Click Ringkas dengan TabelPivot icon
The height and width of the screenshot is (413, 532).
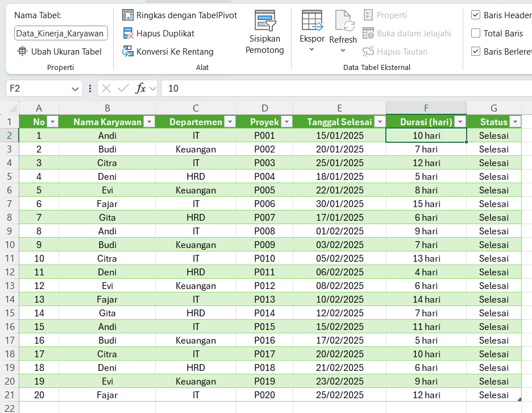[x=128, y=15]
